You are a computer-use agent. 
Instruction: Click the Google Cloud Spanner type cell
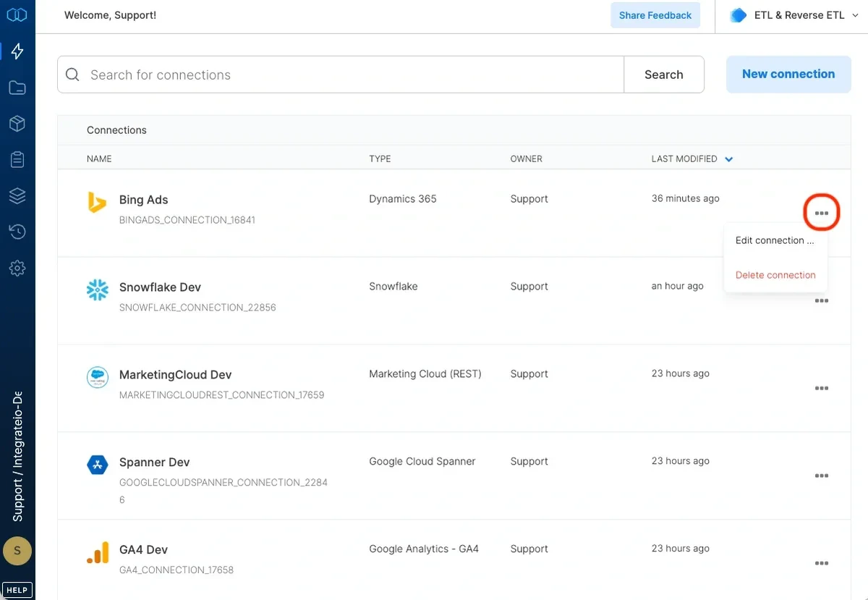(422, 462)
